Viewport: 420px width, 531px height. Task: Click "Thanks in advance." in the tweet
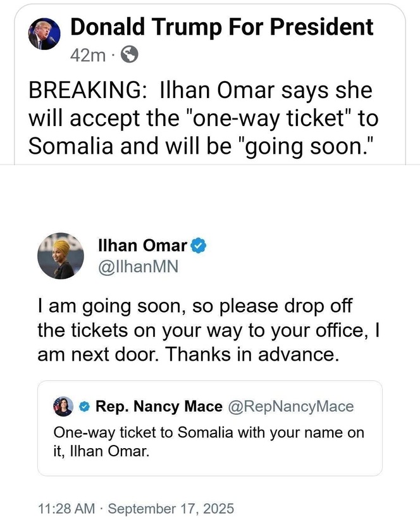point(252,354)
